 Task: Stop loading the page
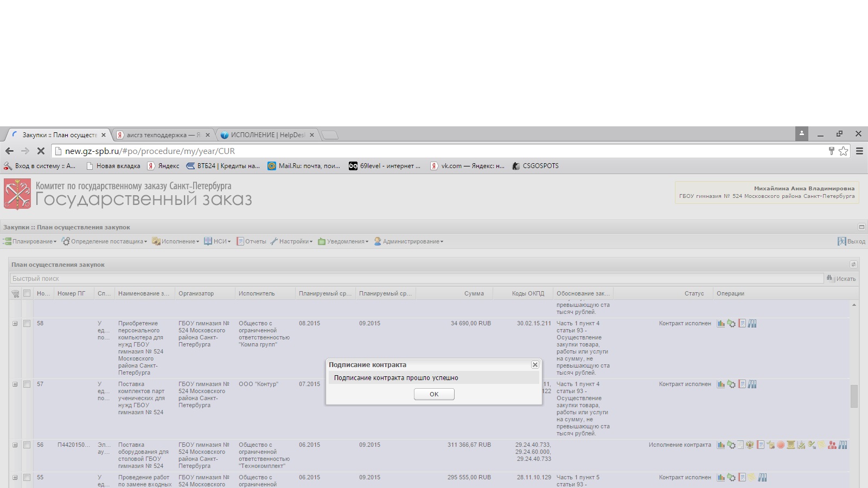click(41, 151)
